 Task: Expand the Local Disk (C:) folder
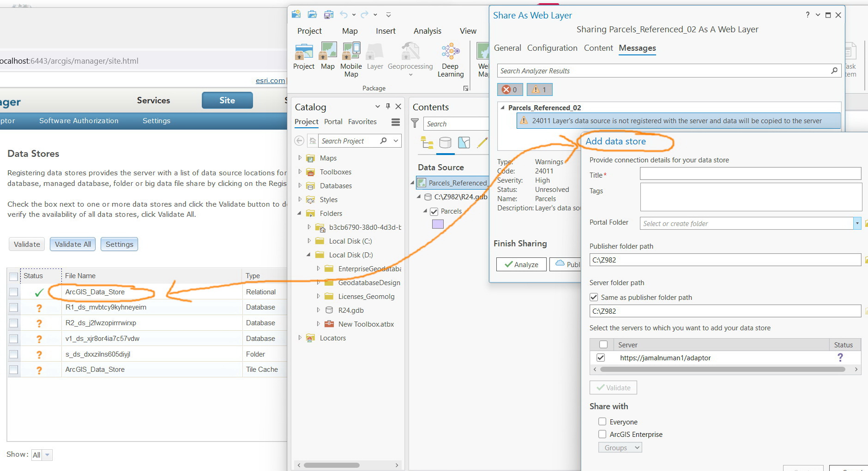coord(310,241)
